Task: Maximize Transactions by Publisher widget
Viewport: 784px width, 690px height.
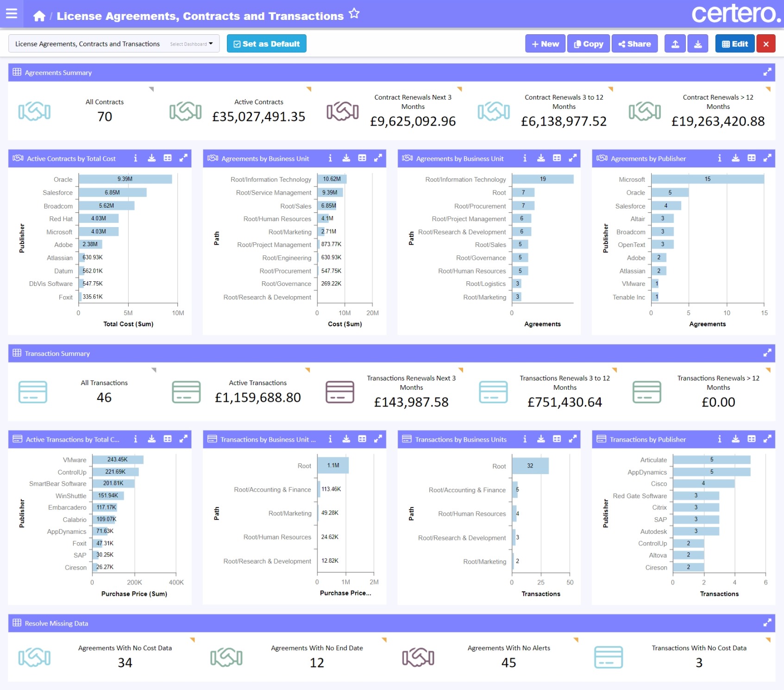Action: click(767, 439)
